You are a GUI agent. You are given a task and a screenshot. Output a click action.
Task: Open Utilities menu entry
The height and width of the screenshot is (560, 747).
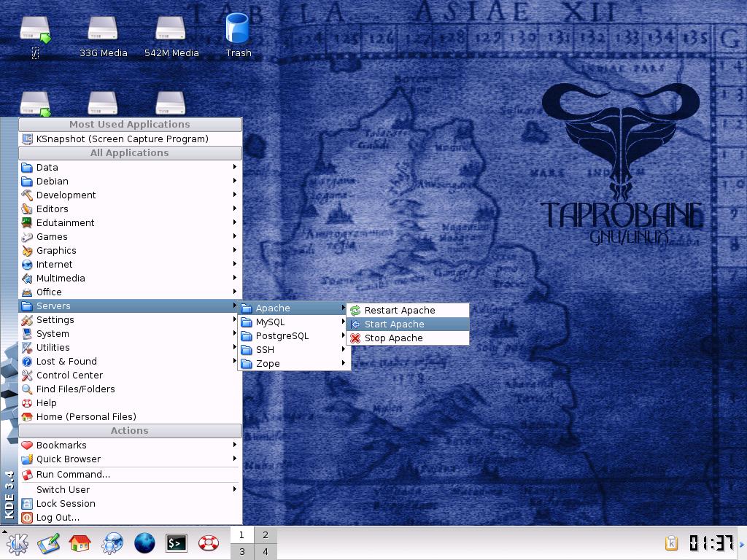(130, 348)
